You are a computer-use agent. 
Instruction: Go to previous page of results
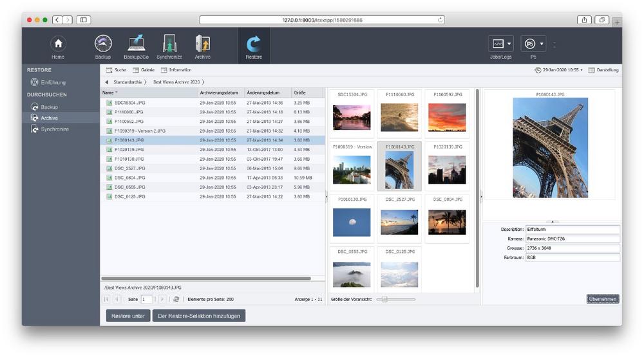coord(117,299)
